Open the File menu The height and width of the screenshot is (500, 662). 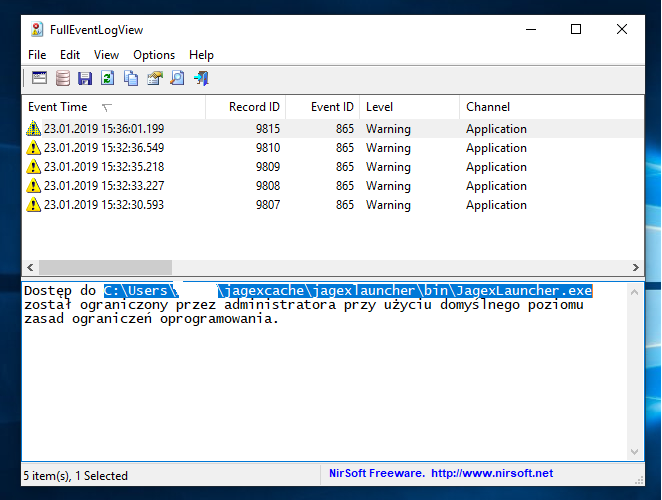pyautogui.click(x=37, y=55)
